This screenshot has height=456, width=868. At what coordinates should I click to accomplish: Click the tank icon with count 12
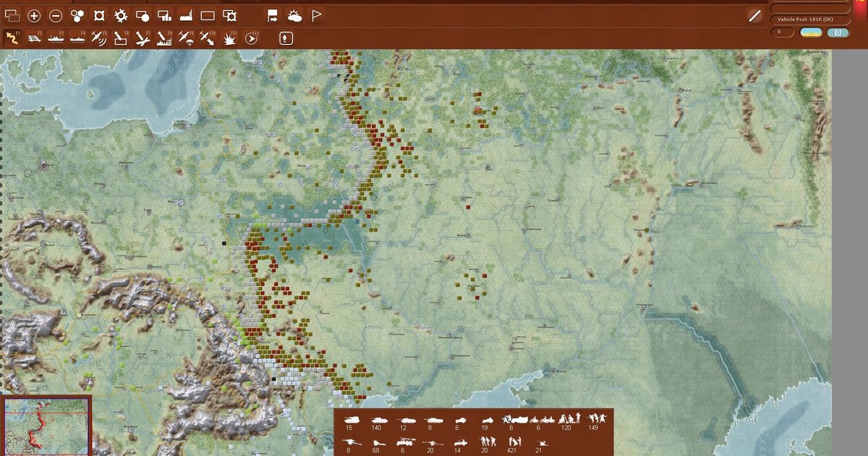click(406, 420)
